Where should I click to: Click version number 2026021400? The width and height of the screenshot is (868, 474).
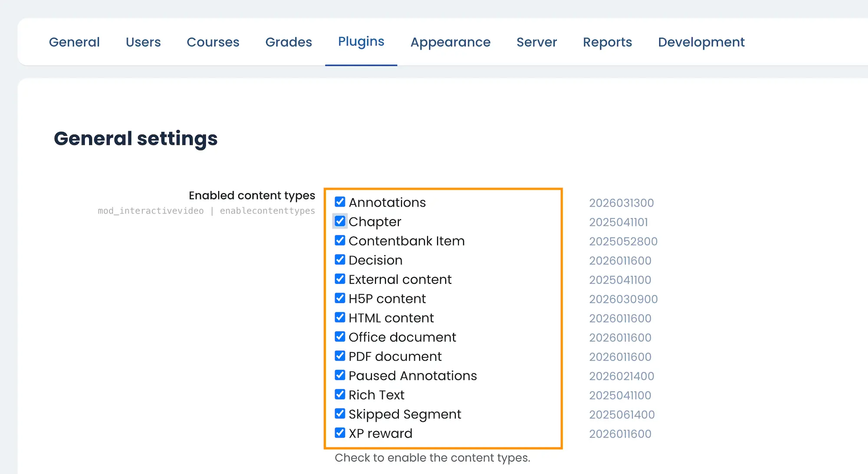(621, 376)
